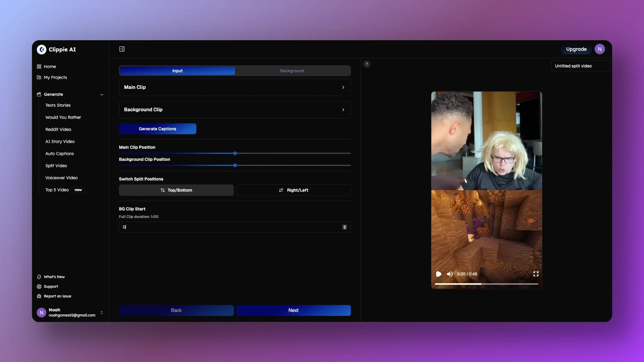Open Voiceover Video generator
The height and width of the screenshot is (362, 644).
(x=61, y=178)
